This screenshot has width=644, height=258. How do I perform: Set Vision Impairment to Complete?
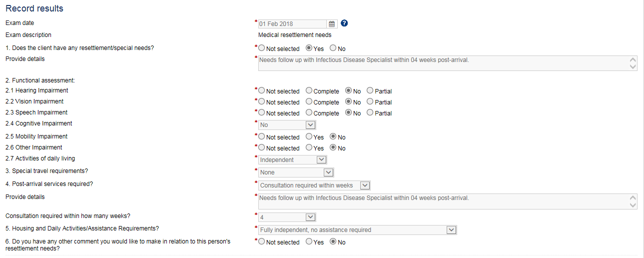tap(309, 102)
